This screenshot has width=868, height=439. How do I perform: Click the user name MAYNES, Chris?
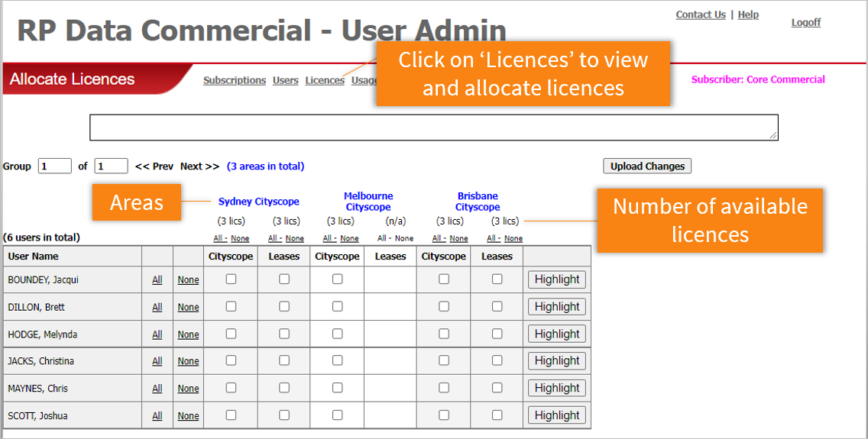37,388
